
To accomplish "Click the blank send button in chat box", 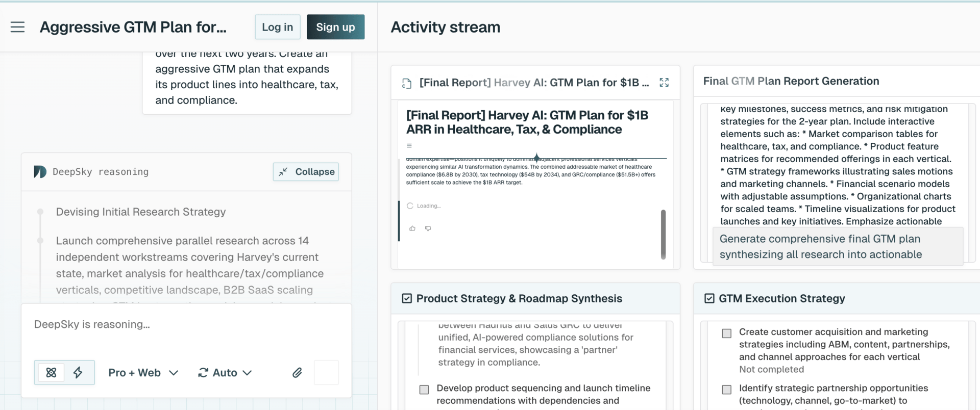I will 327,372.
